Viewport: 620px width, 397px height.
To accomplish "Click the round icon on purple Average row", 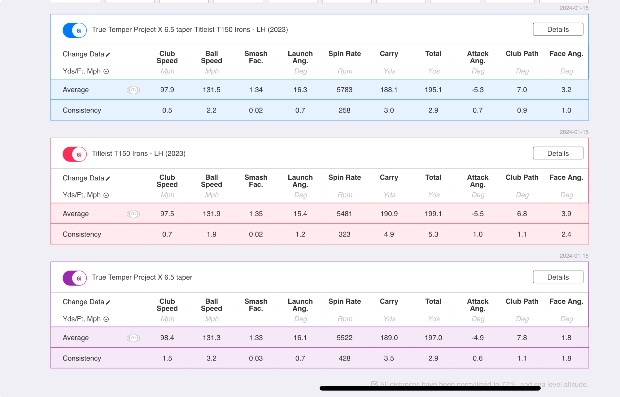I will tap(133, 338).
